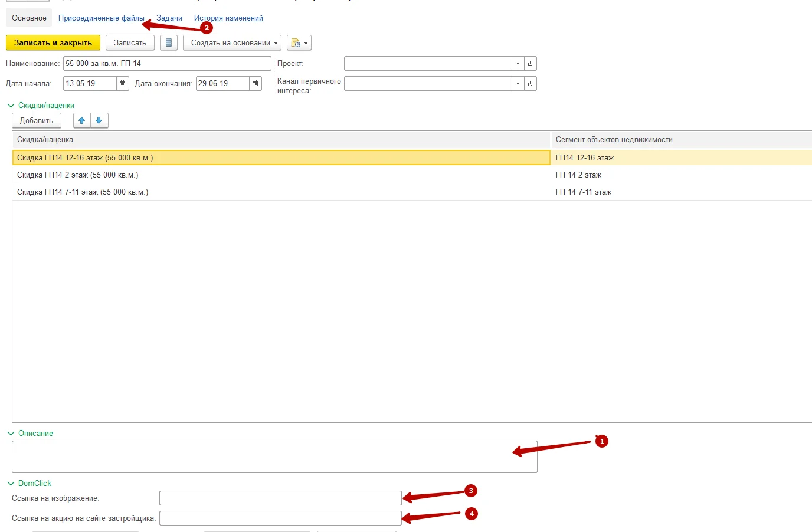
Task: Open the История изменений tab
Action: click(228, 18)
